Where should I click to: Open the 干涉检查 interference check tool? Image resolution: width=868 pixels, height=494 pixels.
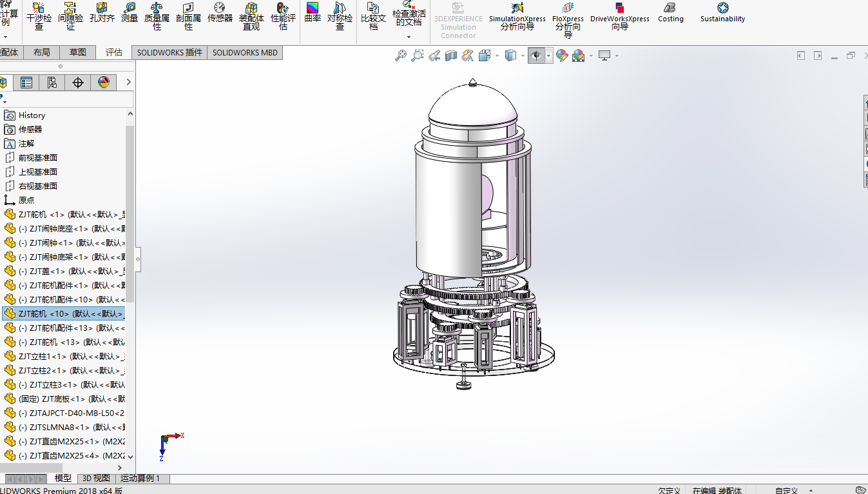click(39, 15)
